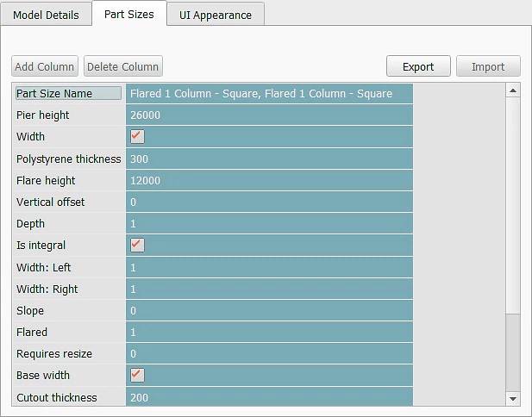The width and height of the screenshot is (532, 417).
Task: Select the Part Sizes tab
Action: coord(128,14)
